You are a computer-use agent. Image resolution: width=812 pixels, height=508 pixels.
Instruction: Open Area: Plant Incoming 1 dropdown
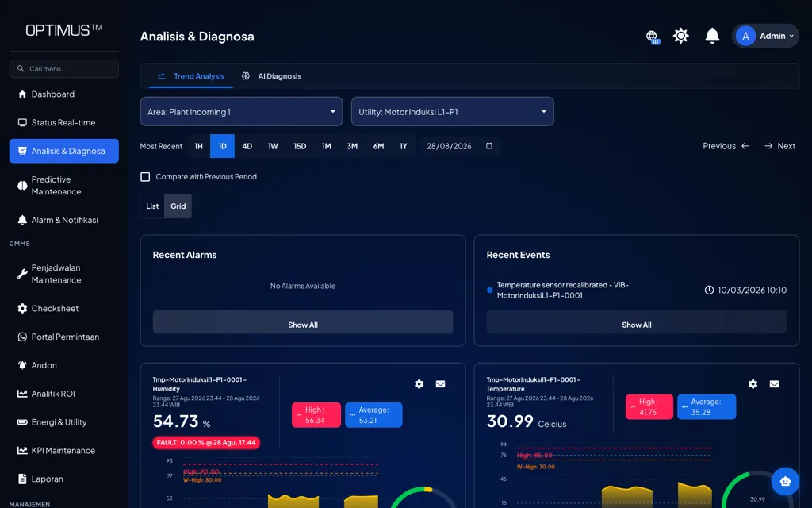pyautogui.click(x=241, y=111)
